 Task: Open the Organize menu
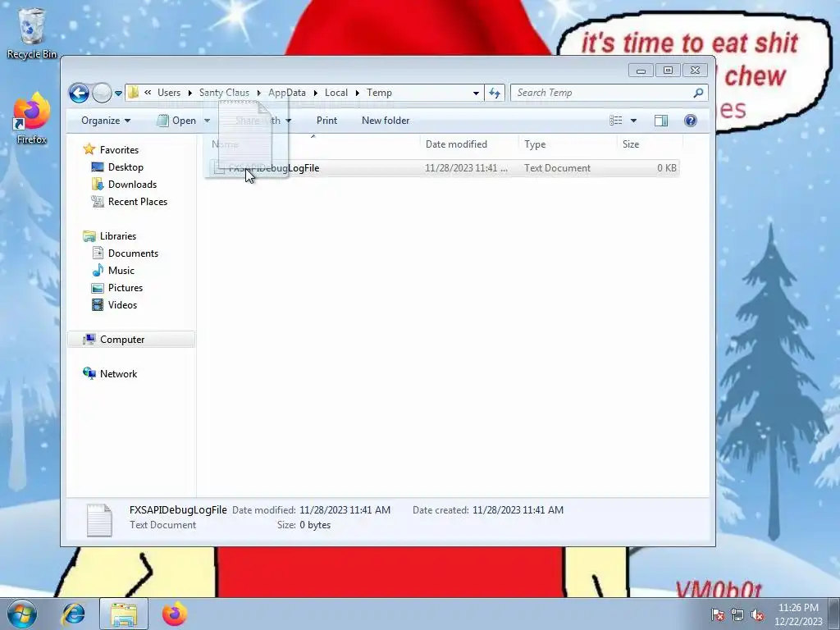(x=106, y=121)
